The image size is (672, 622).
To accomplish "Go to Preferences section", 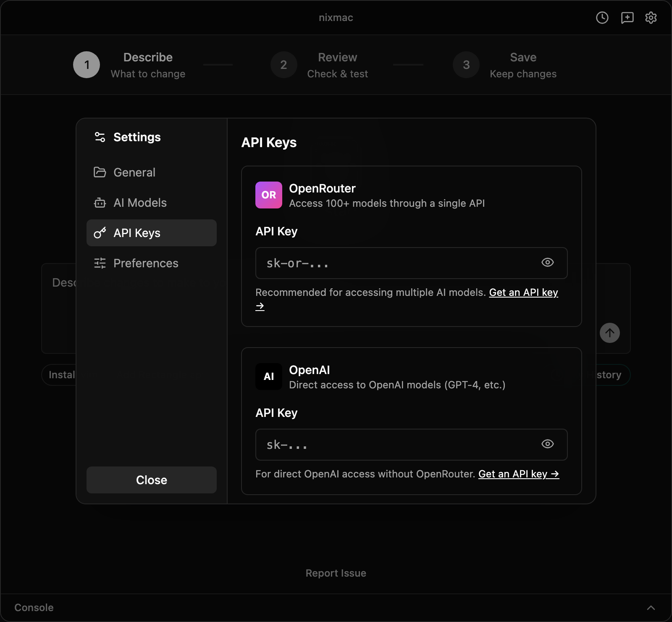I will tap(152, 263).
